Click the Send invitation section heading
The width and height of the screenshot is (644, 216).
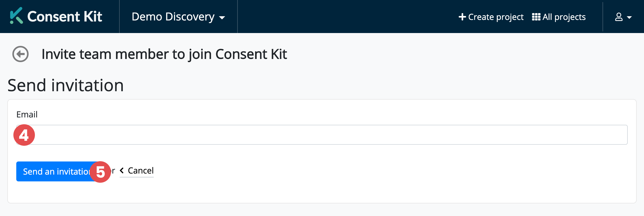[66, 85]
